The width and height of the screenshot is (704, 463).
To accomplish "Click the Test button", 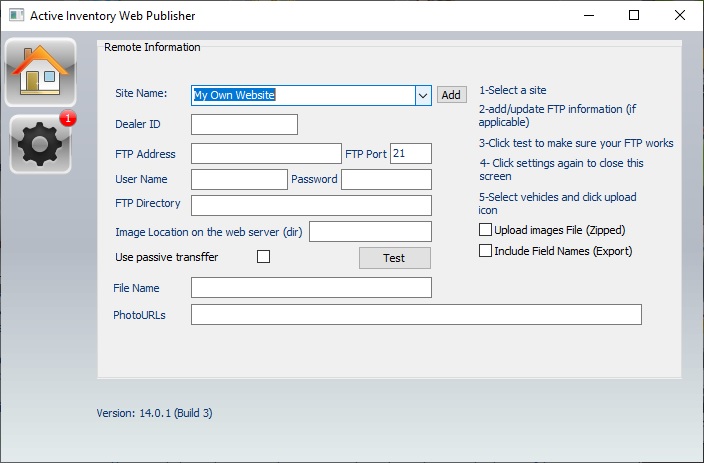I will click(395, 258).
